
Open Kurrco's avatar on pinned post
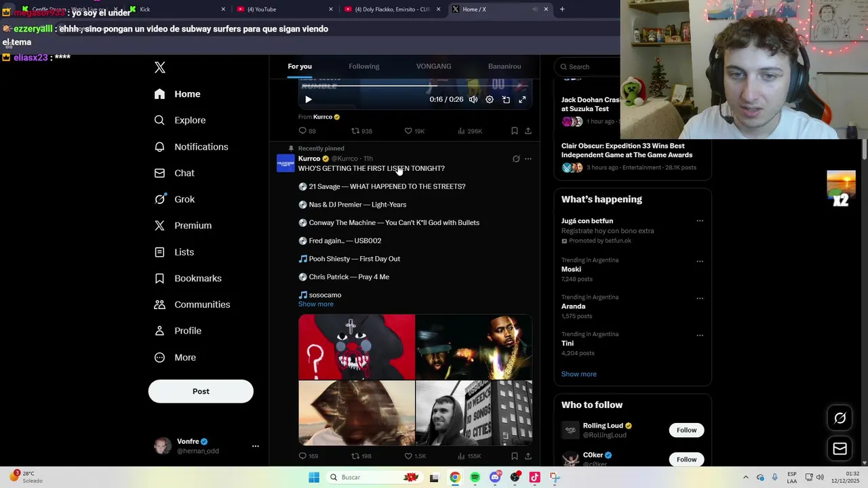tap(285, 163)
